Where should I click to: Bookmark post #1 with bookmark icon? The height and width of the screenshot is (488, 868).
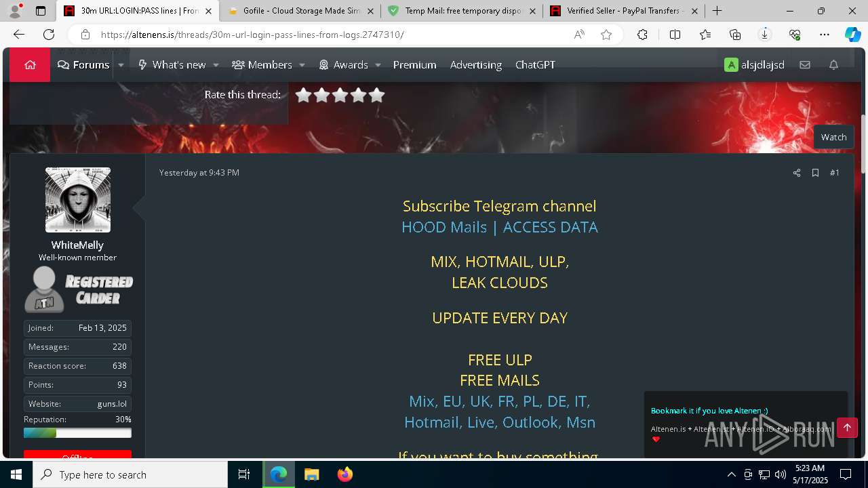pos(815,173)
